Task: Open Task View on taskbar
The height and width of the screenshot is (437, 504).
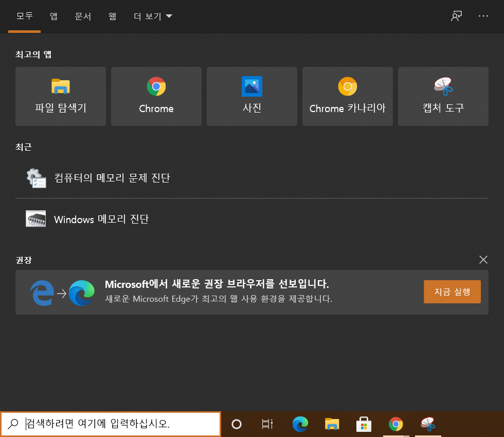Action: [x=267, y=424]
